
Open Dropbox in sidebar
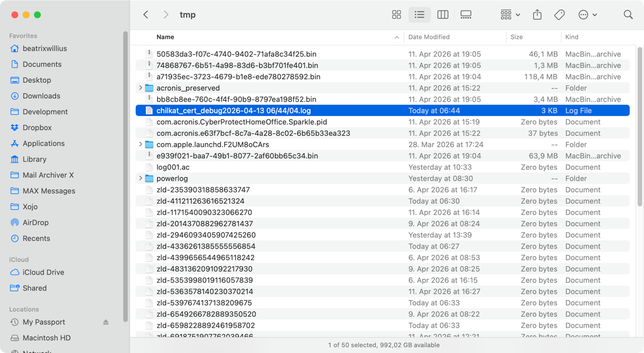click(37, 128)
